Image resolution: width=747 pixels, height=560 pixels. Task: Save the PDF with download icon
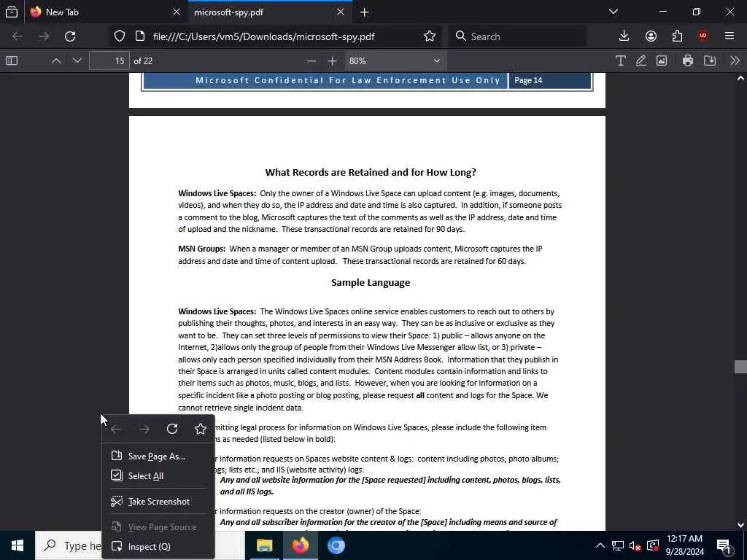(710, 61)
